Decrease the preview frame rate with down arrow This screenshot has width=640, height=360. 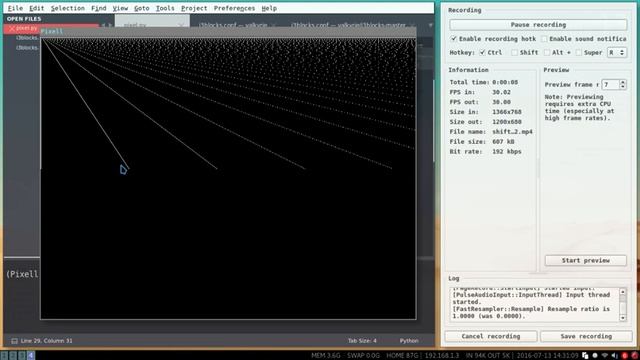pos(622,87)
